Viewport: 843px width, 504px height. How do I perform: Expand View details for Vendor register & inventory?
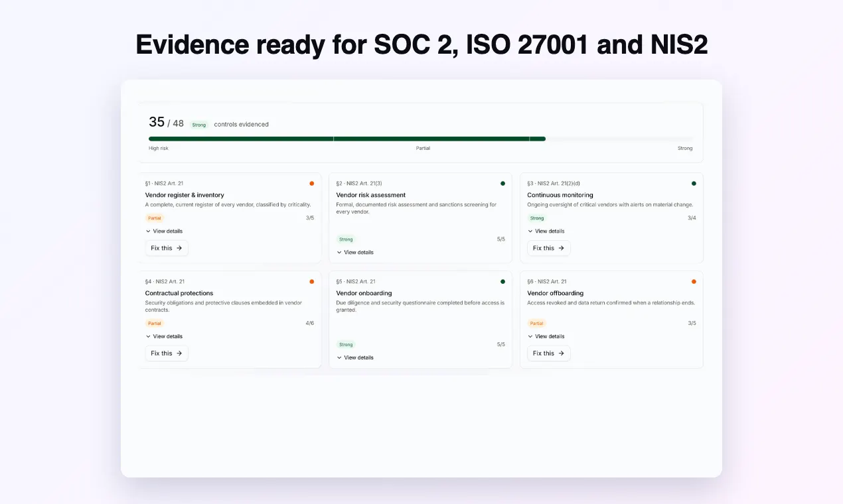(x=164, y=231)
